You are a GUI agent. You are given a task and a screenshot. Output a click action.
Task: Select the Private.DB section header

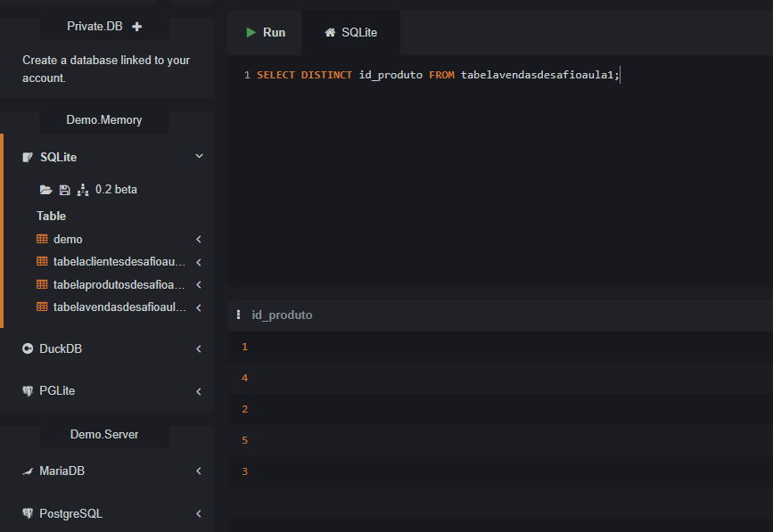104,27
